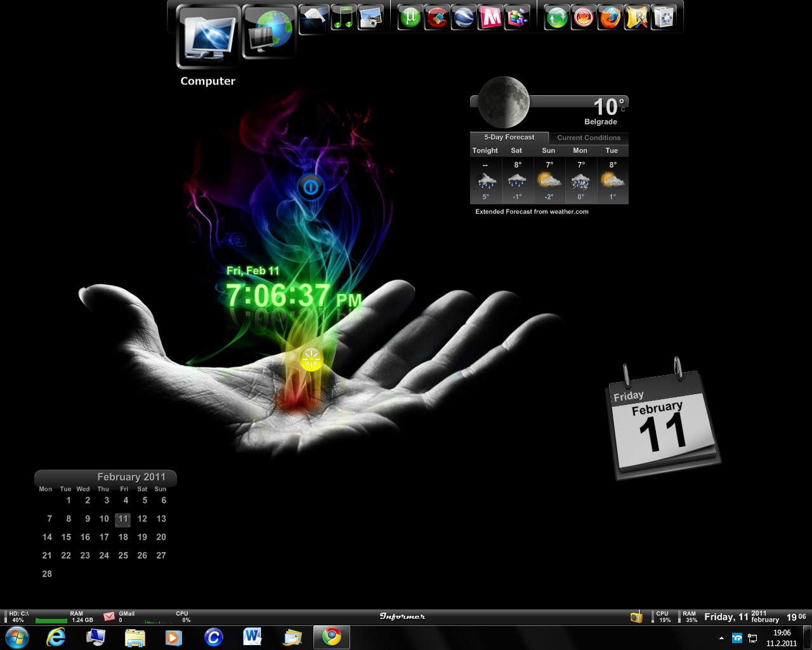Click the moon weather icon
This screenshot has height=650, width=812.
click(504, 102)
